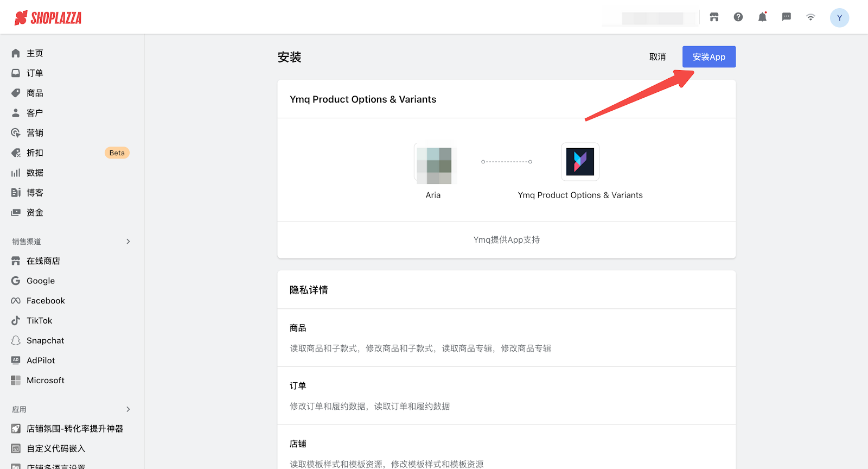The image size is (868, 469).
Task: Click the blue 安装App button
Action: 709,57
